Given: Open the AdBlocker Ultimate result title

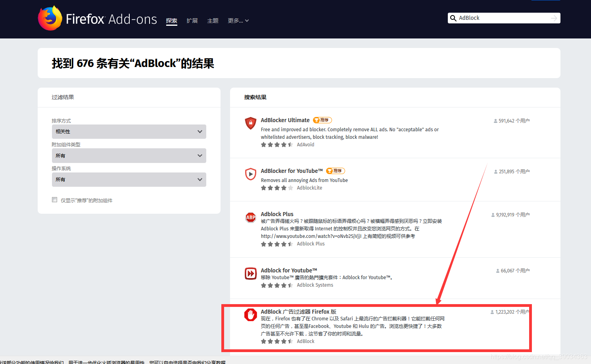Looking at the screenshot, I should click(285, 120).
